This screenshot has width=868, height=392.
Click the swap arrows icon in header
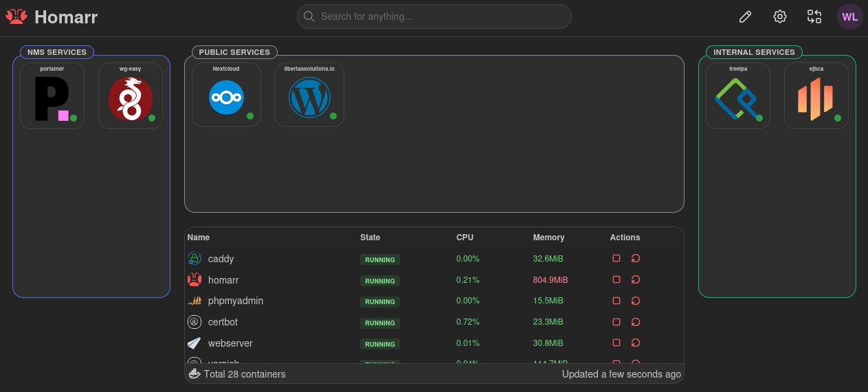tap(814, 16)
